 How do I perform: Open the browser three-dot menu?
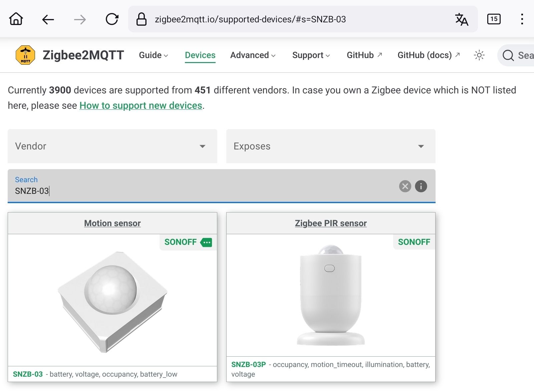pos(522,19)
